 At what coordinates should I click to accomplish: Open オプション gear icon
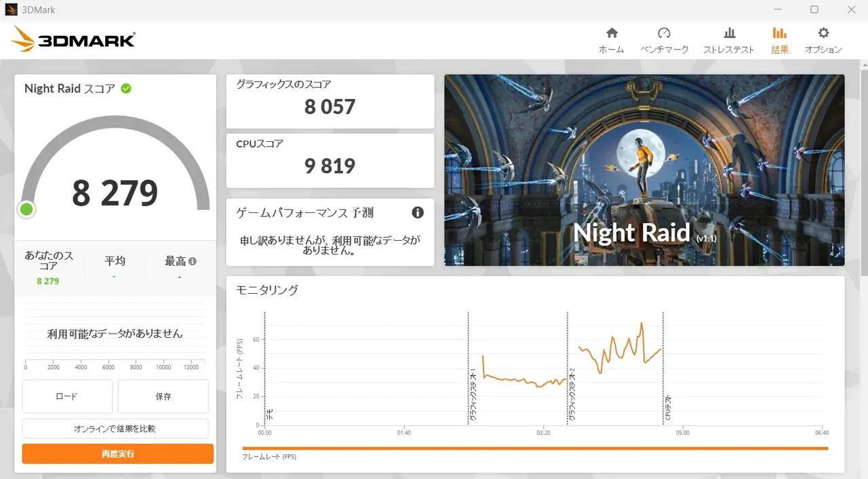pos(823,33)
